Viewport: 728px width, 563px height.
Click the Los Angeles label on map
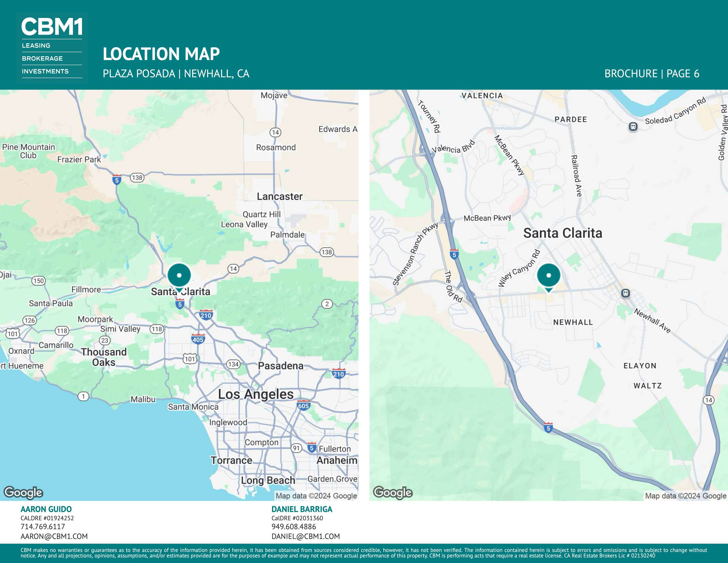pyautogui.click(x=256, y=394)
